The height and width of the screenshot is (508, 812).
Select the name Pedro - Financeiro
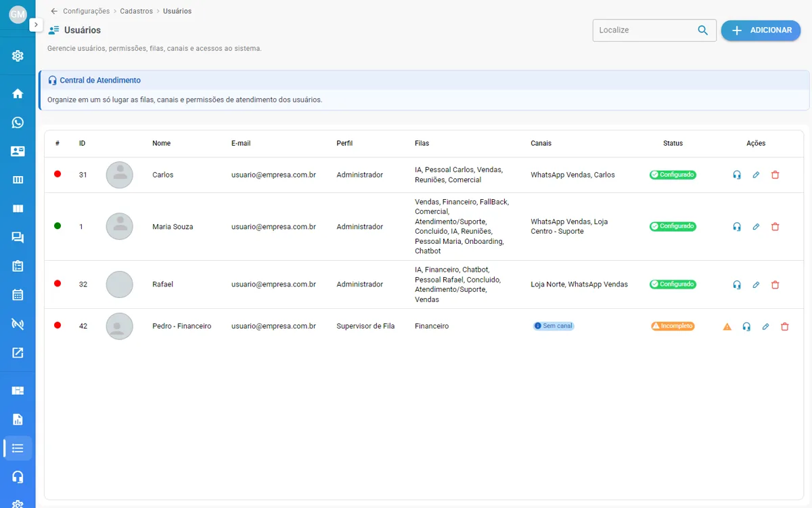[182, 326]
